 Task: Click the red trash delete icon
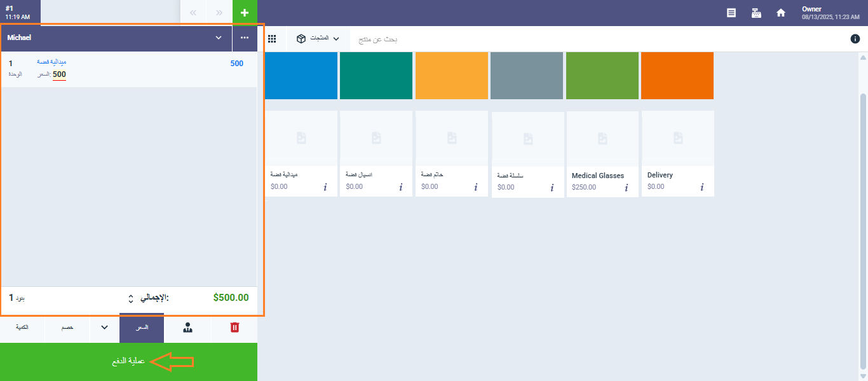coord(234,328)
